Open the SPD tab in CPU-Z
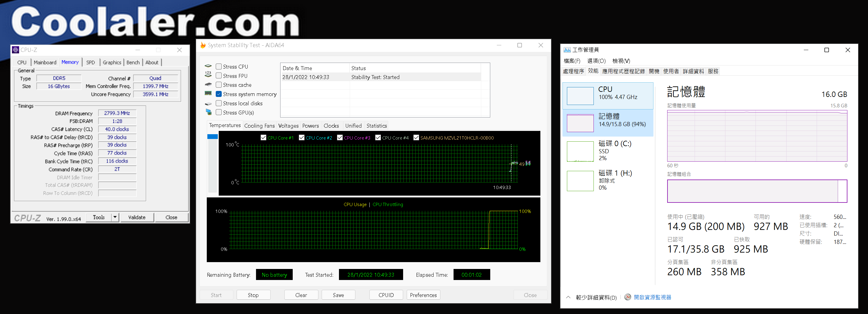 click(x=90, y=62)
